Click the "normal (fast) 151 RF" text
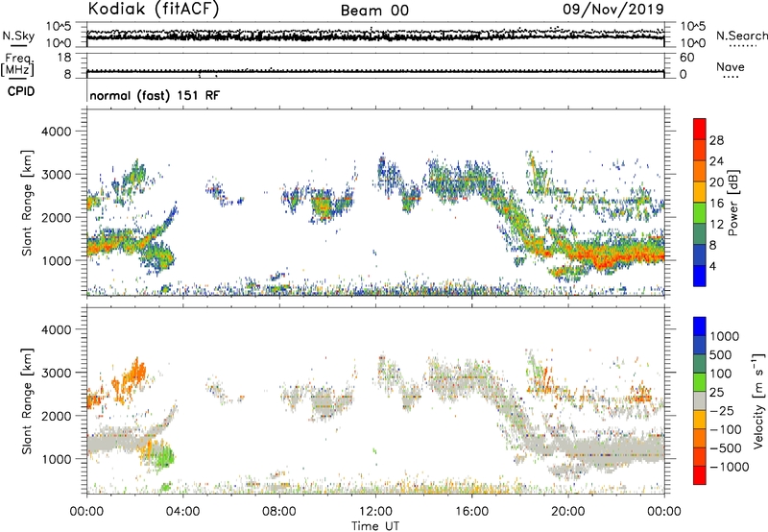The image size is (768, 532). pyautogui.click(x=155, y=95)
